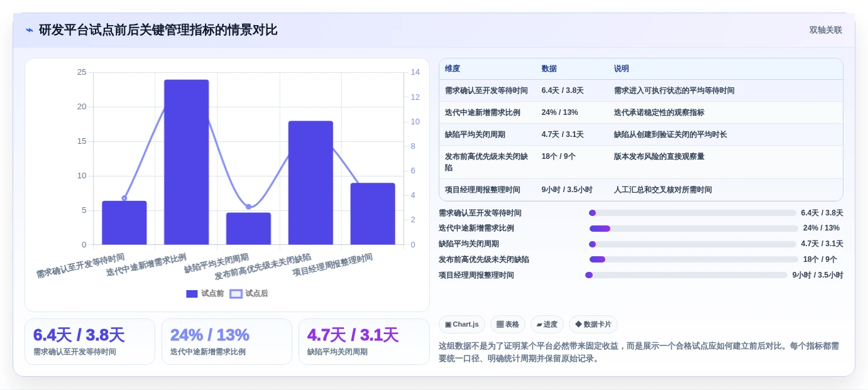Click the 进度 tag chip
The height and width of the screenshot is (390, 868).
547,324
